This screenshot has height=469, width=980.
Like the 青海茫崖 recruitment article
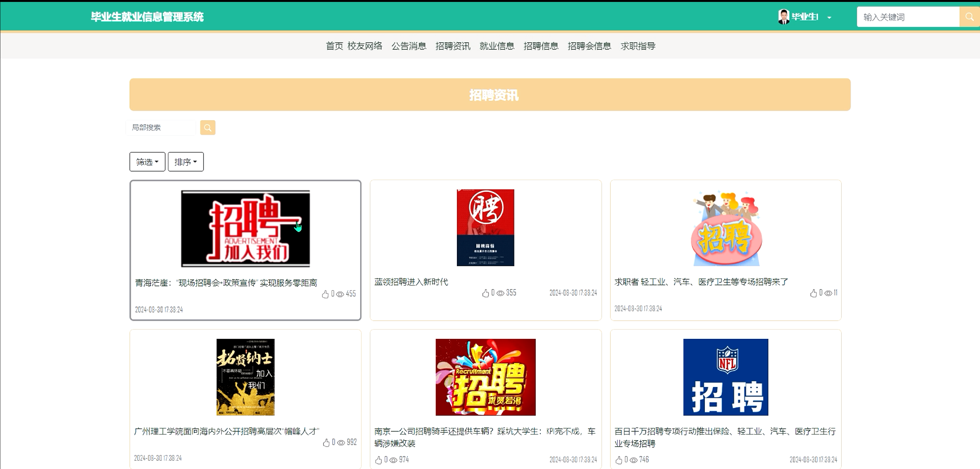325,294
